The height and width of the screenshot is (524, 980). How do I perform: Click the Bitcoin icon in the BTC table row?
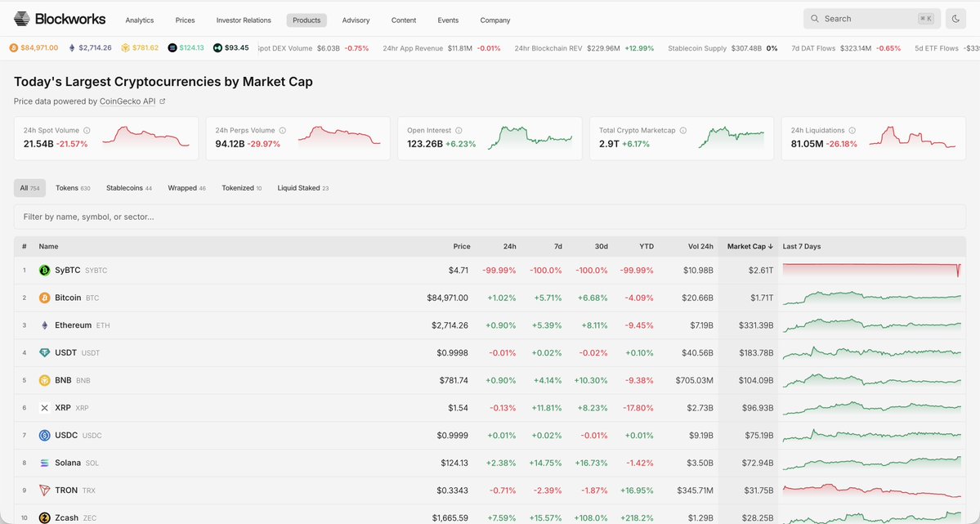(44, 298)
